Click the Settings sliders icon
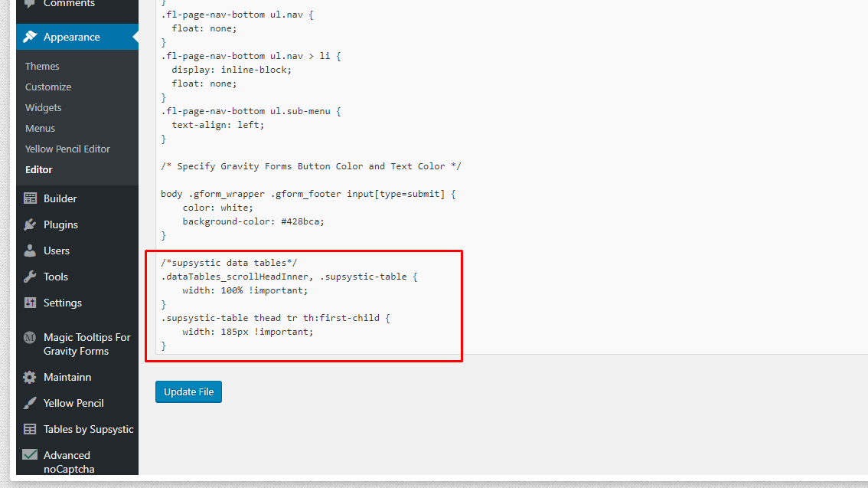 tap(30, 303)
